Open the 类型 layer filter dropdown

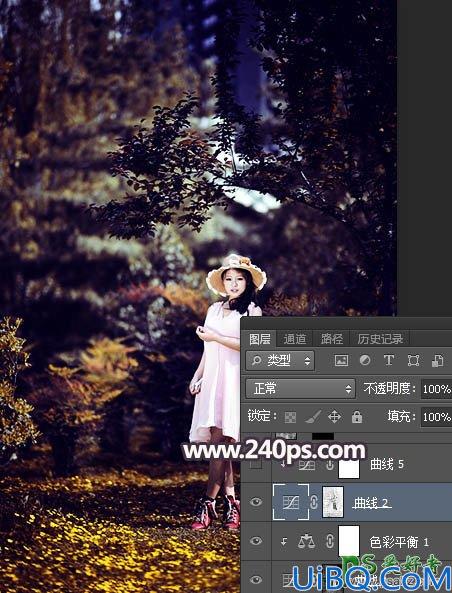coord(280,361)
